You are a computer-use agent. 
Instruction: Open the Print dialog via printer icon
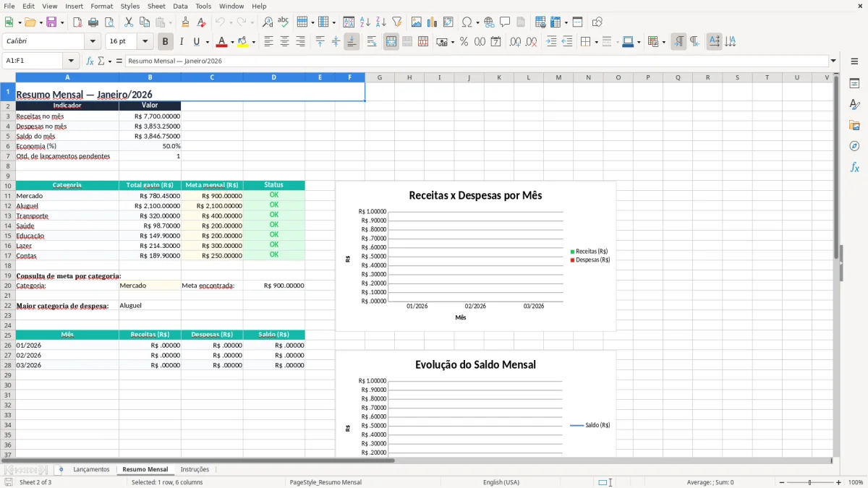point(93,22)
